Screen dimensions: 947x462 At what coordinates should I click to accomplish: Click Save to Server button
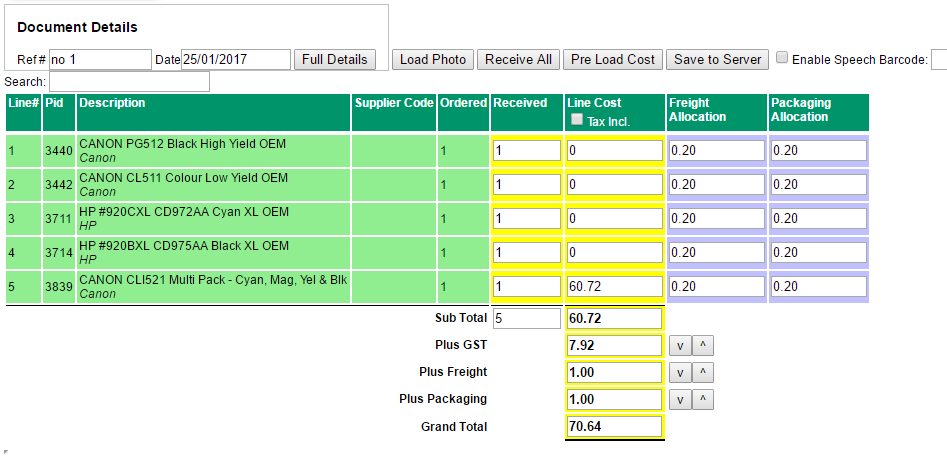tap(717, 60)
